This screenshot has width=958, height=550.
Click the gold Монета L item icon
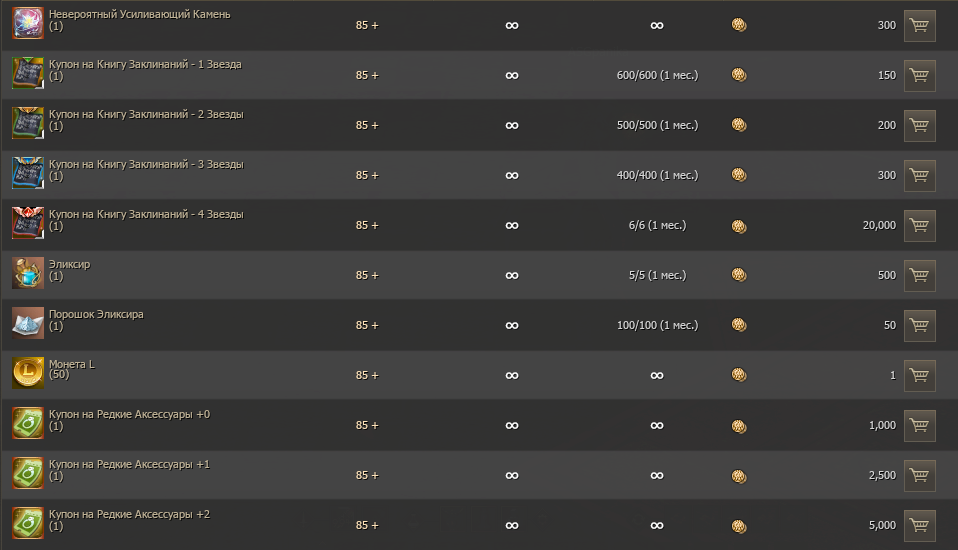[27, 374]
